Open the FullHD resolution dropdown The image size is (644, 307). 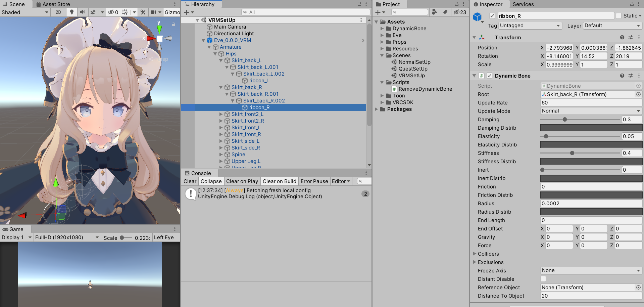[67, 237]
